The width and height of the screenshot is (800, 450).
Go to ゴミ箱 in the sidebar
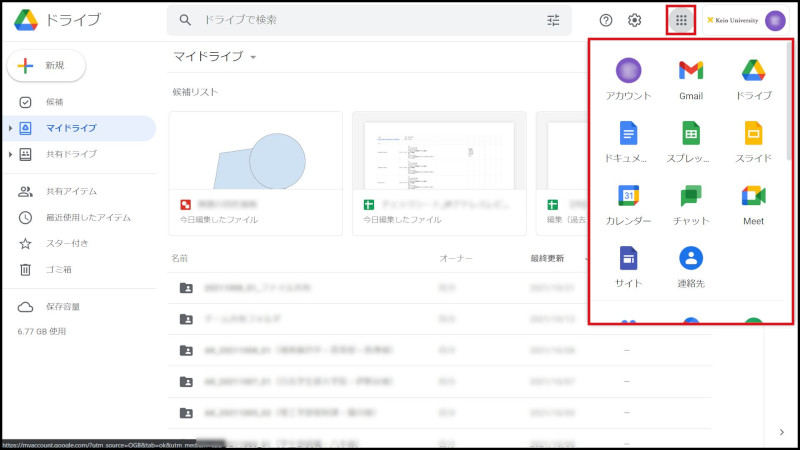[x=59, y=269]
